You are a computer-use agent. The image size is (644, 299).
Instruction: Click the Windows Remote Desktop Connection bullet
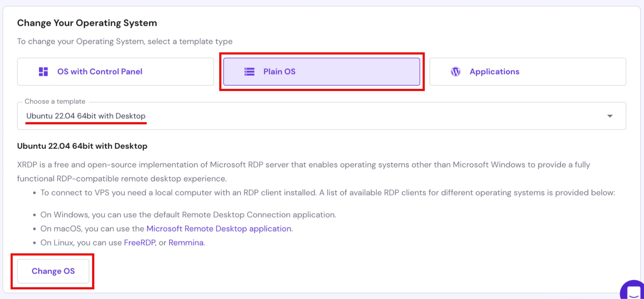(188, 215)
